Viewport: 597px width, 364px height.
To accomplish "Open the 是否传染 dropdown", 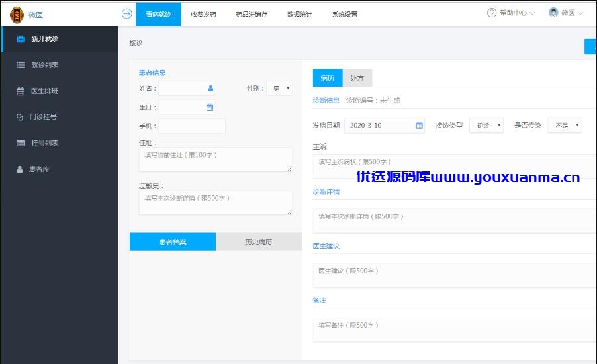I will pos(565,125).
